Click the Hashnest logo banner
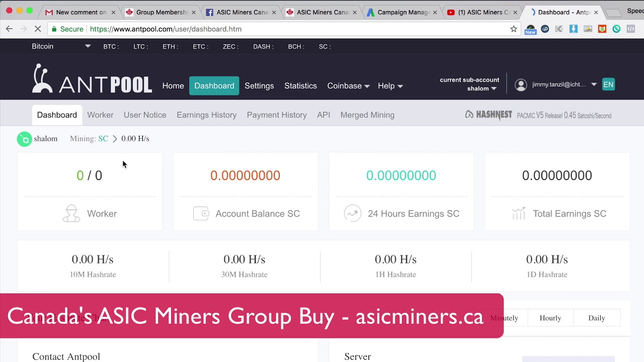The width and height of the screenshot is (644, 362). [x=489, y=115]
